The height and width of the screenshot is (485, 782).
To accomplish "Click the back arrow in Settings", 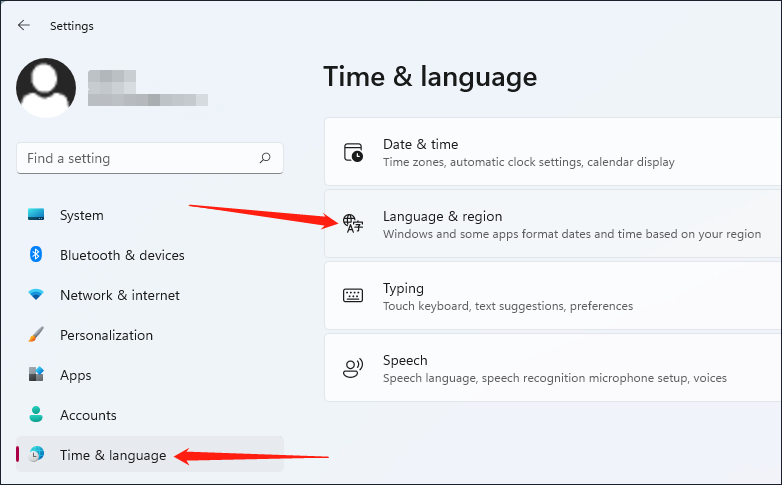I will tap(24, 26).
